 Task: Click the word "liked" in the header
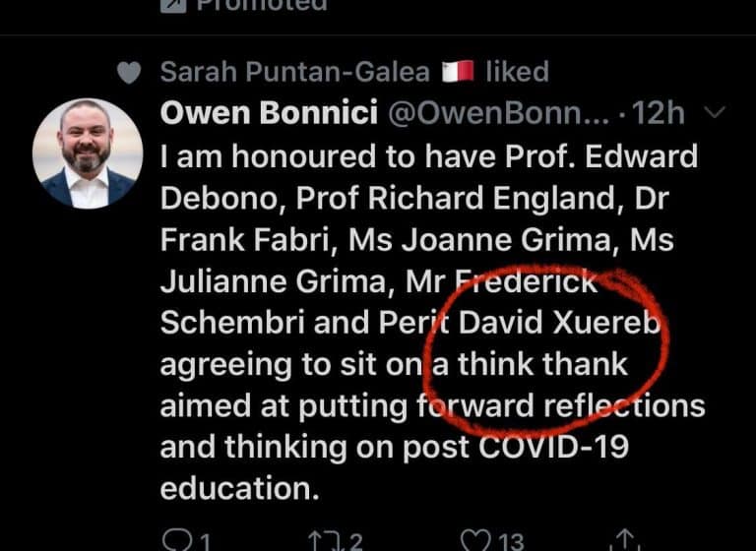tap(517, 72)
